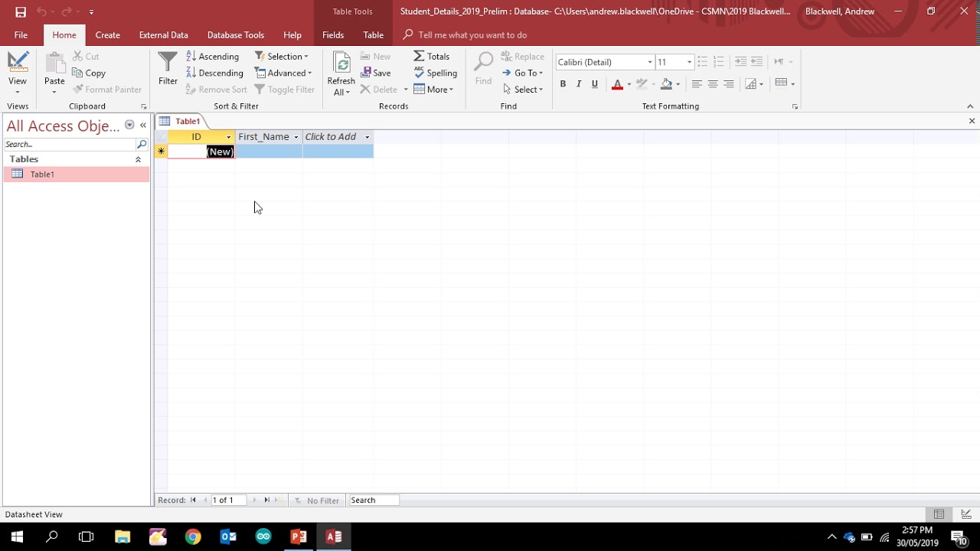Image resolution: width=980 pixels, height=551 pixels.
Task: Click the record Search box at bottom
Action: click(x=374, y=500)
